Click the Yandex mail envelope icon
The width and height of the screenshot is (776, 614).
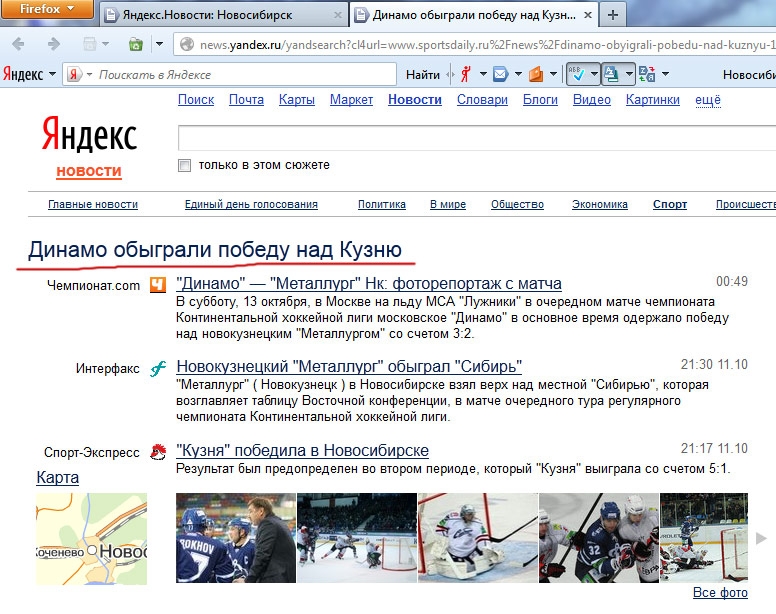[x=500, y=74]
